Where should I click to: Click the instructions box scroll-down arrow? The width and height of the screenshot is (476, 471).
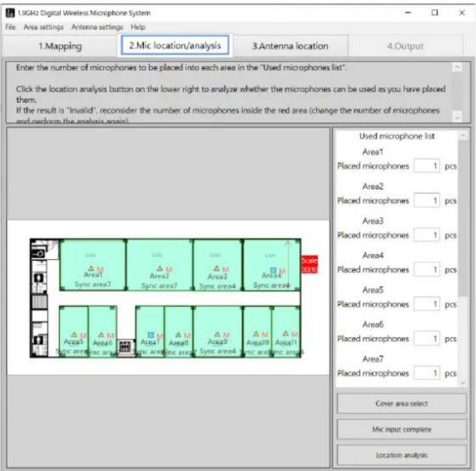[x=458, y=117]
